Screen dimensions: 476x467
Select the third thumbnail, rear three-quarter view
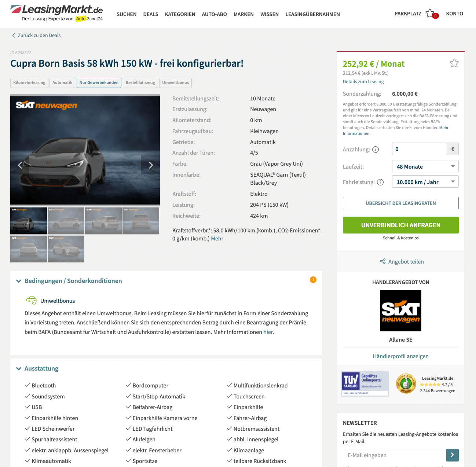(x=103, y=221)
